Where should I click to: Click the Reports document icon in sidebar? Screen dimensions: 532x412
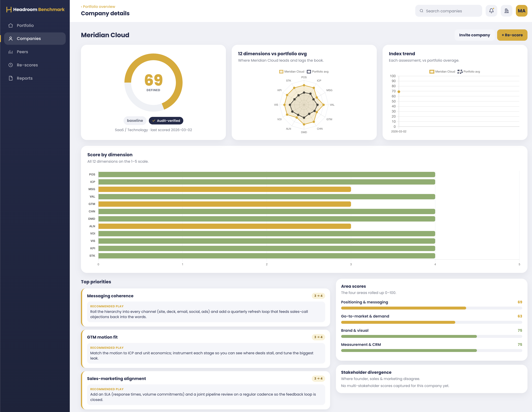pyautogui.click(x=10, y=78)
